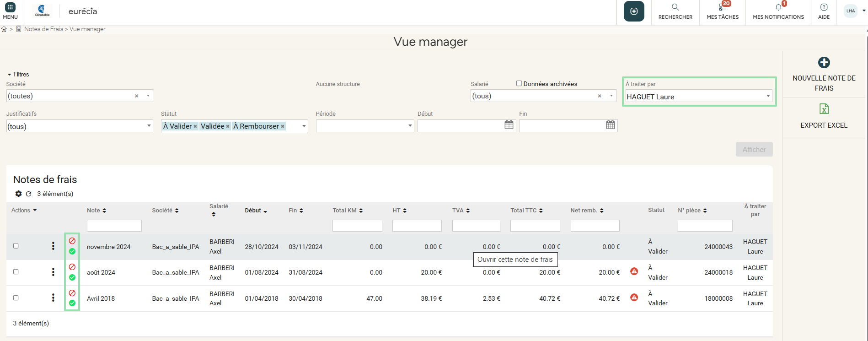Image resolution: width=868 pixels, height=341 pixels.
Task: Click the Afficher button
Action: click(754, 150)
